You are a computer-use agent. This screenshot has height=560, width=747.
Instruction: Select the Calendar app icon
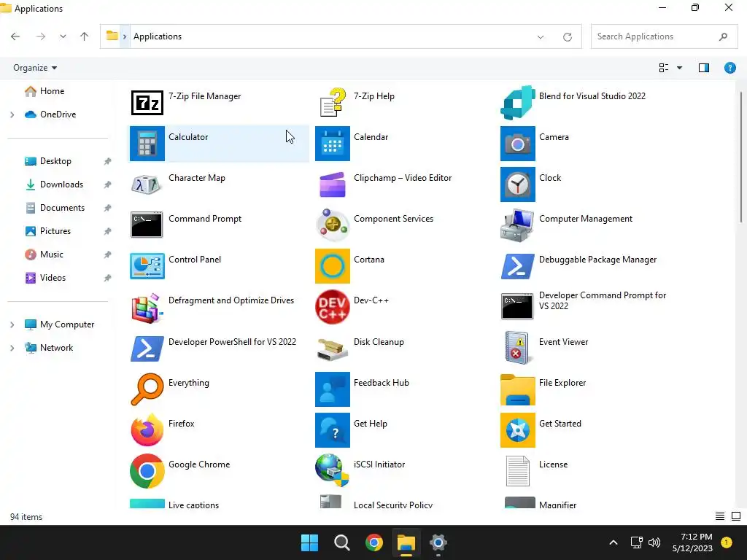point(333,144)
